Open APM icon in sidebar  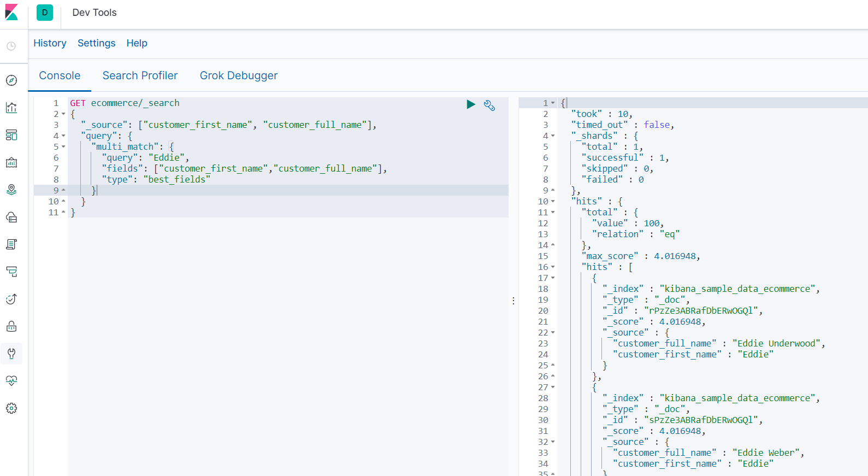pyautogui.click(x=11, y=272)
